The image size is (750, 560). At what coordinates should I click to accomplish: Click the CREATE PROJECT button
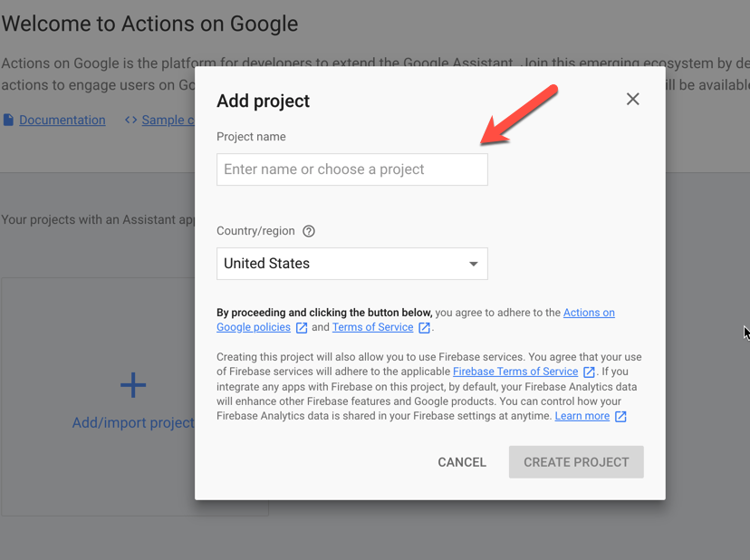576,462
